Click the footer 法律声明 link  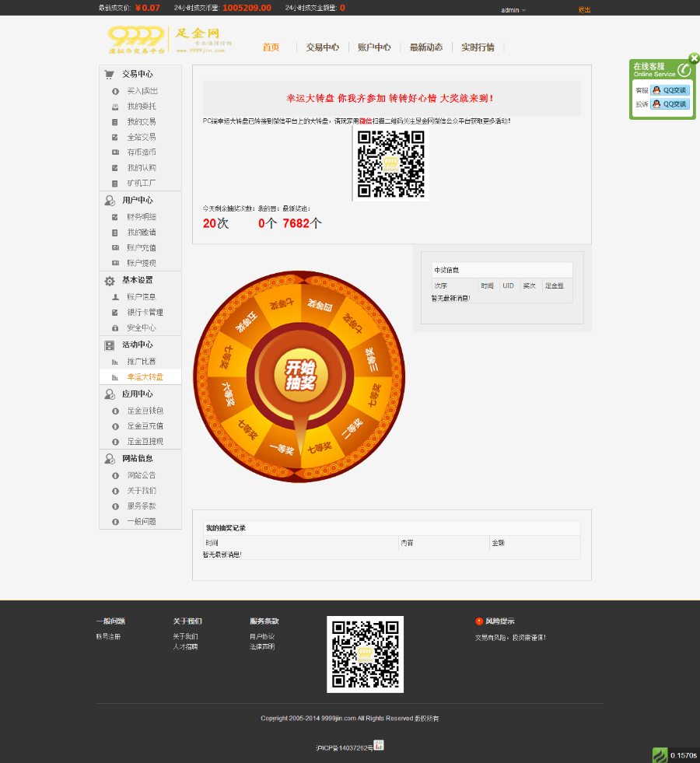tap(261, 646)
